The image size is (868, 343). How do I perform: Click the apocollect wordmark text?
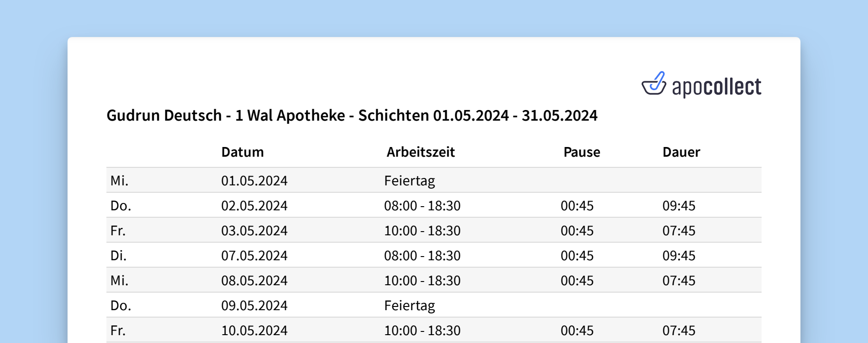(716, 87)
